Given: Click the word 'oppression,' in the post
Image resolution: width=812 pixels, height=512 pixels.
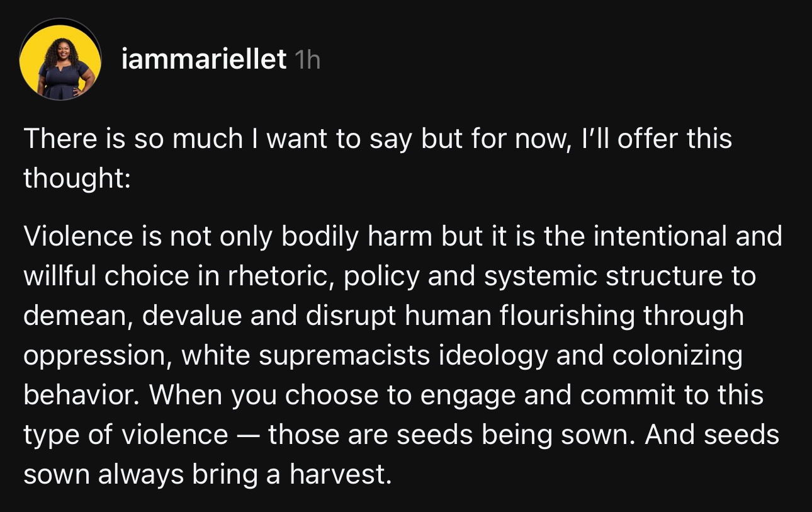Looking at the screenshot, I should pyautogui.click(x=99, y=356).
